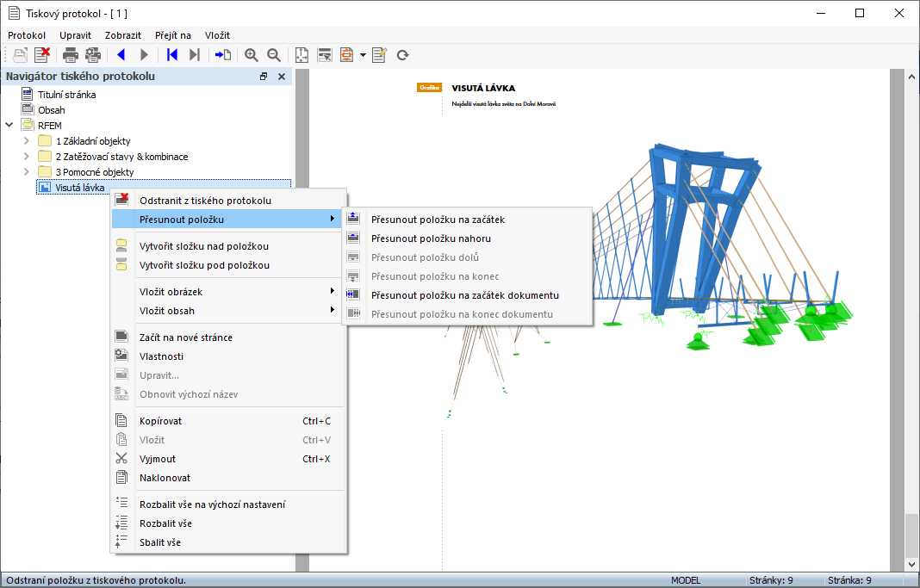The height and width of the screenshot is (588, 920).
Task: Select the Visutá lávka tree item
Action: click(x=80, y=188)
